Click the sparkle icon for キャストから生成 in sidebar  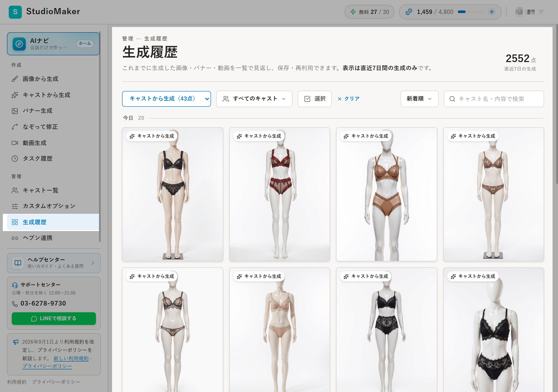15,95
